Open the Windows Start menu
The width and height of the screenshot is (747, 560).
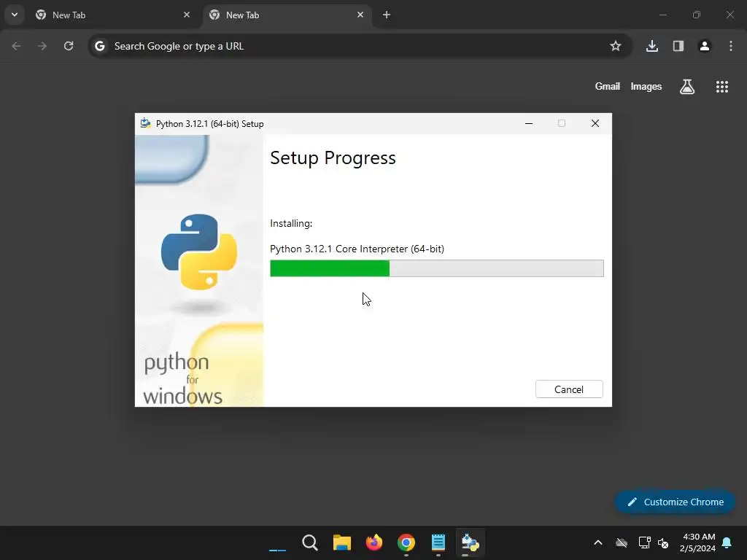point(278,542)
